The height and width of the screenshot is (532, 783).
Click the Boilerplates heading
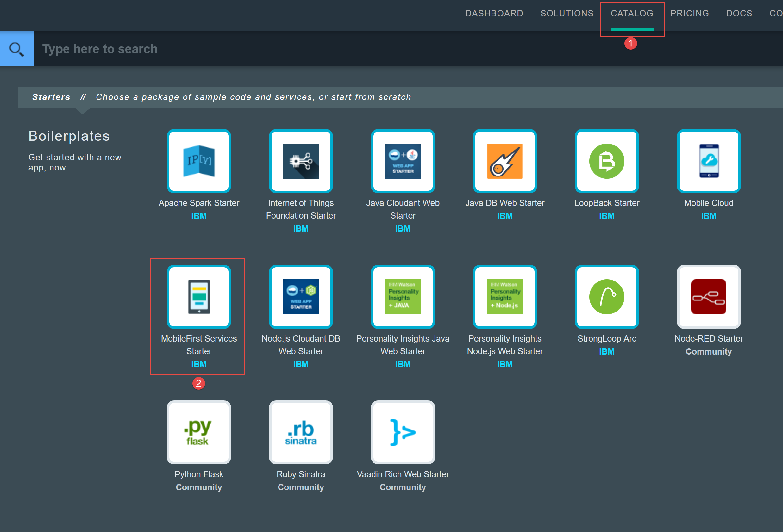coord(69,136)
